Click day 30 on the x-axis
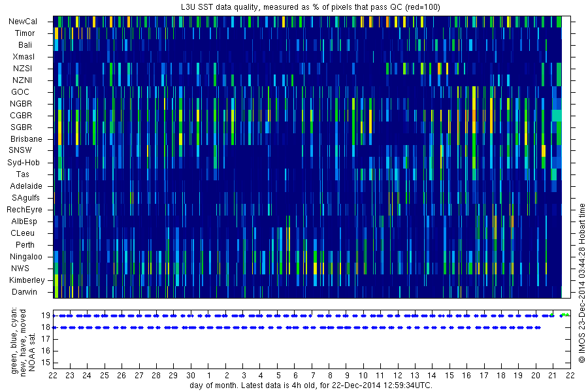Image resolution: width=588 pixels, height=392 pixels. 191,375
